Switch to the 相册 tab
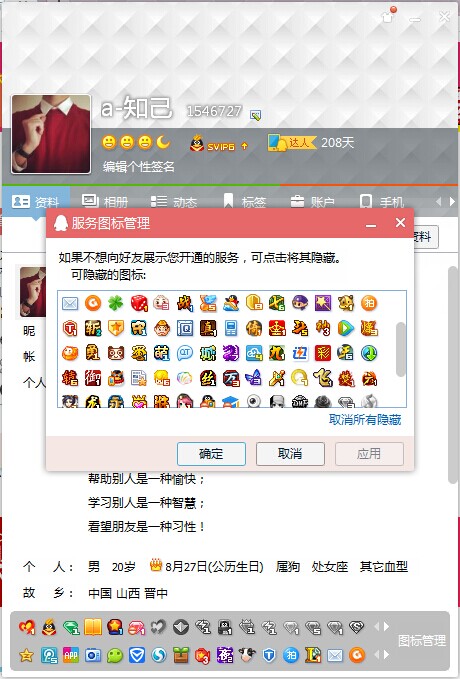 click(105, 201)
